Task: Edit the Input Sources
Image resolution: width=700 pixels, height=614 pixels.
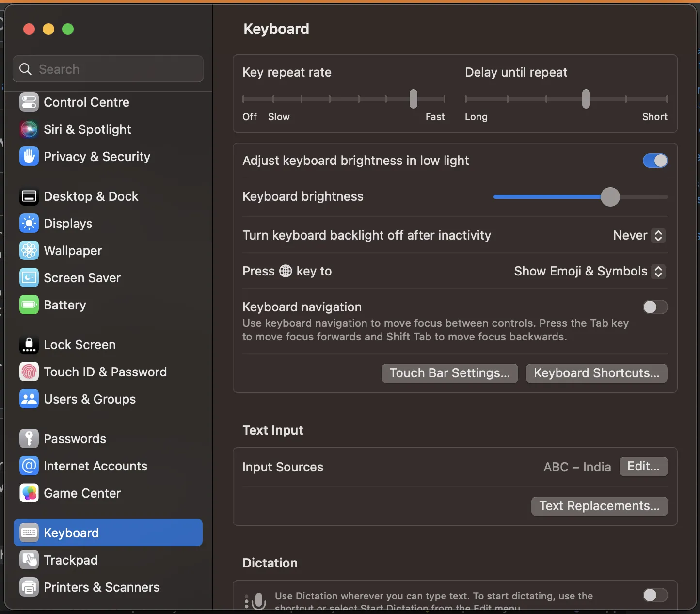Action: click(x=643, y=467)
